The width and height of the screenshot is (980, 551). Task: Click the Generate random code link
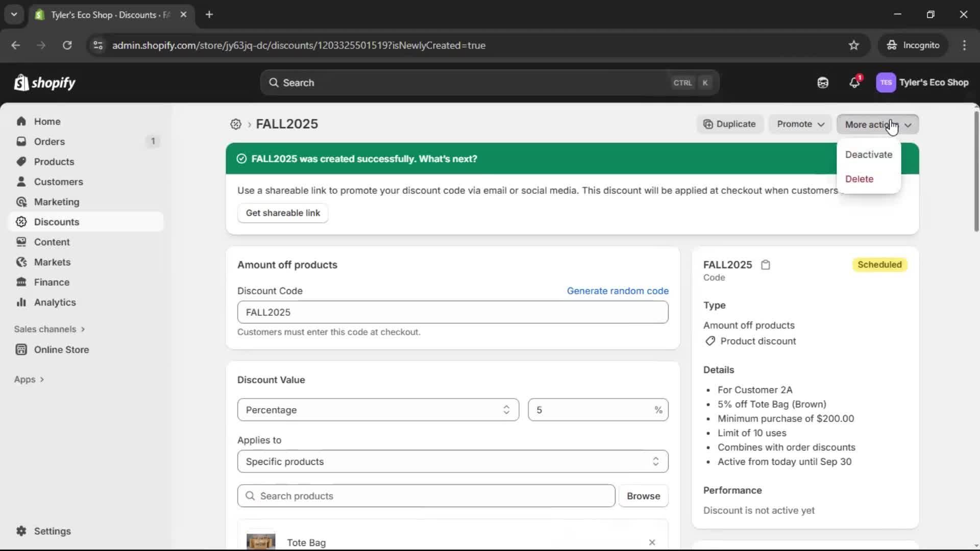618,290
